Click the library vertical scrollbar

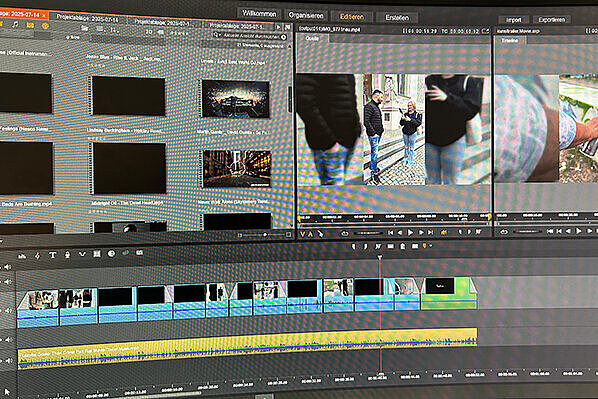click(x=290, y=99)
